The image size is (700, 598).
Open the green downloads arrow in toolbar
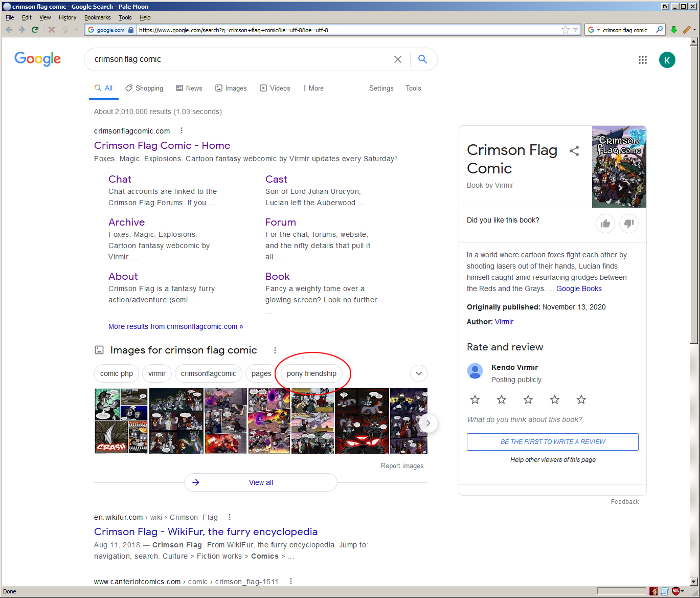674,30
